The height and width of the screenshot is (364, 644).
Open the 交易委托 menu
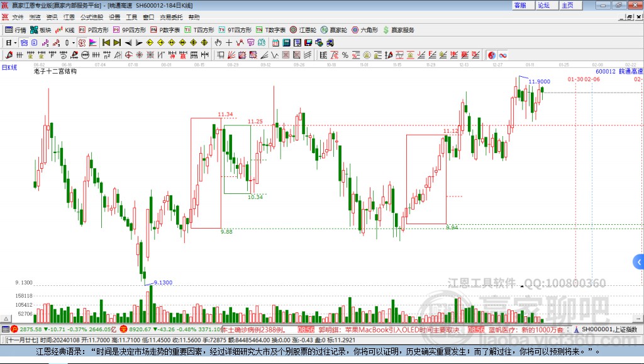pyautogui.click(x=171, y=17)
